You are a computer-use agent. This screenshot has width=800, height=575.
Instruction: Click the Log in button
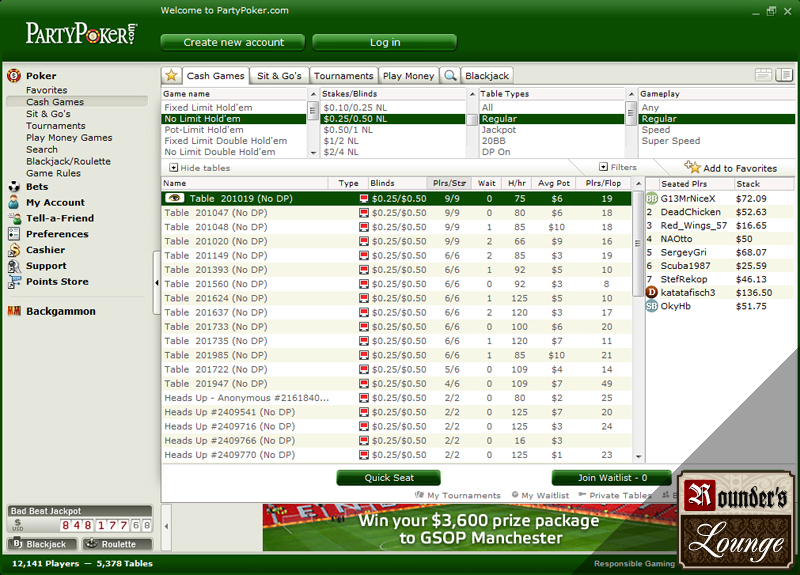(385, 42)
